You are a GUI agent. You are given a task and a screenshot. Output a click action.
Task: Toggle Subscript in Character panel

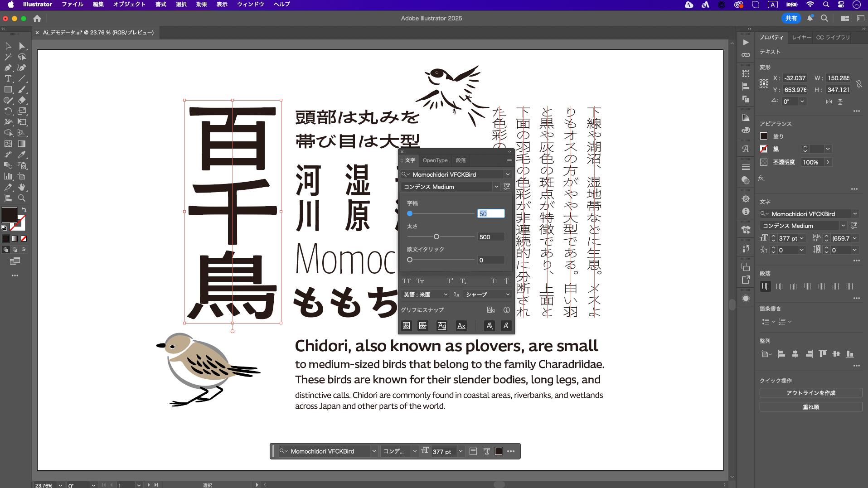point(463,281)
